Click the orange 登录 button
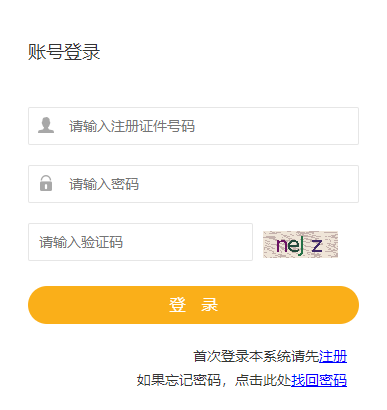387x410 pixels. point(193,305)
